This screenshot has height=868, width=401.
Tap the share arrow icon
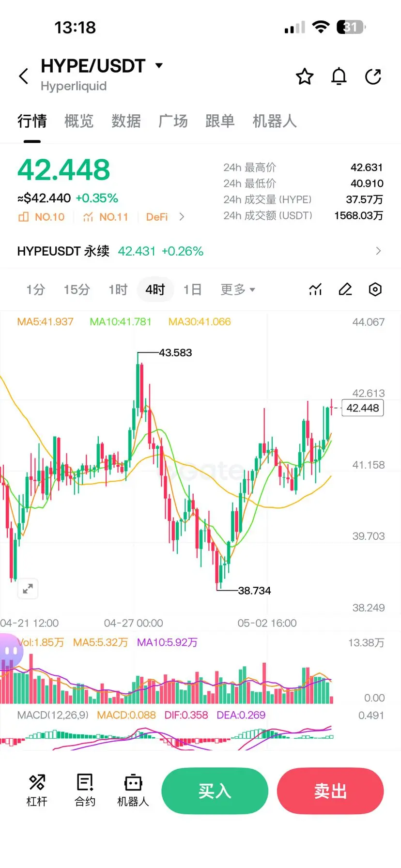(373, 76)
